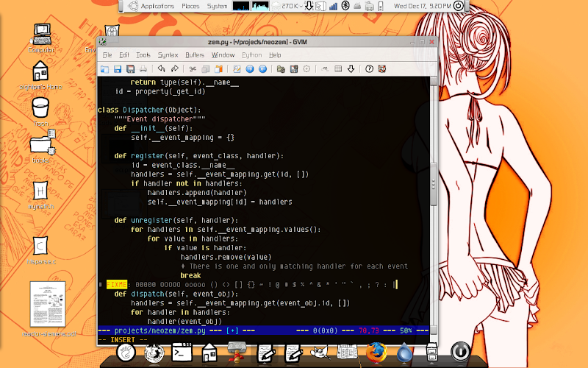Click 'class Dispatcher(Object):' line in editor
Image resolution: width=588 pixels, height=368 pixels.
point(149,110)
